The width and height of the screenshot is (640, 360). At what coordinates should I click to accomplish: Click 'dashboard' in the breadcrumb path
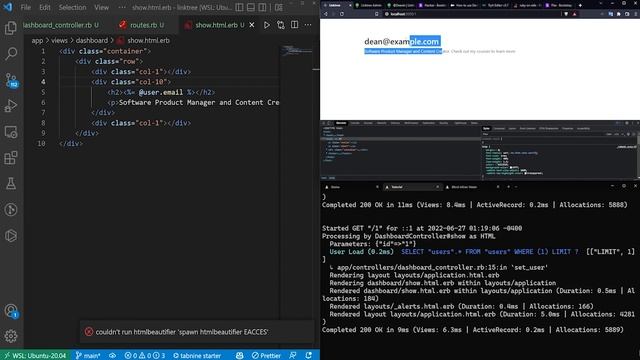point(92,40)
